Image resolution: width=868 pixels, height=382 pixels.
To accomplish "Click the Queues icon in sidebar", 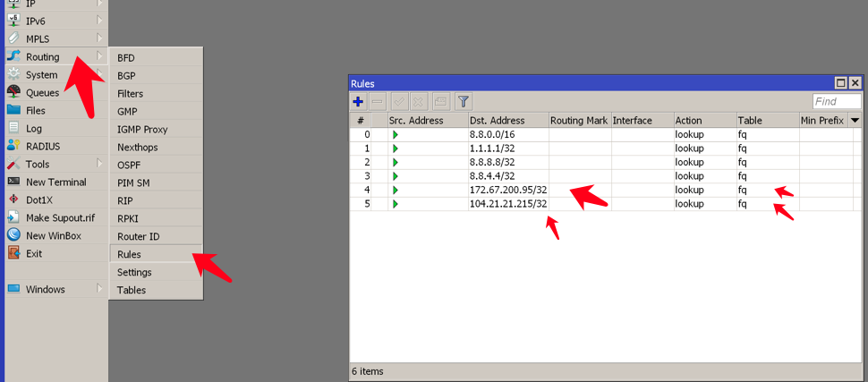I will pyautogui.click(x=14, y=92).
